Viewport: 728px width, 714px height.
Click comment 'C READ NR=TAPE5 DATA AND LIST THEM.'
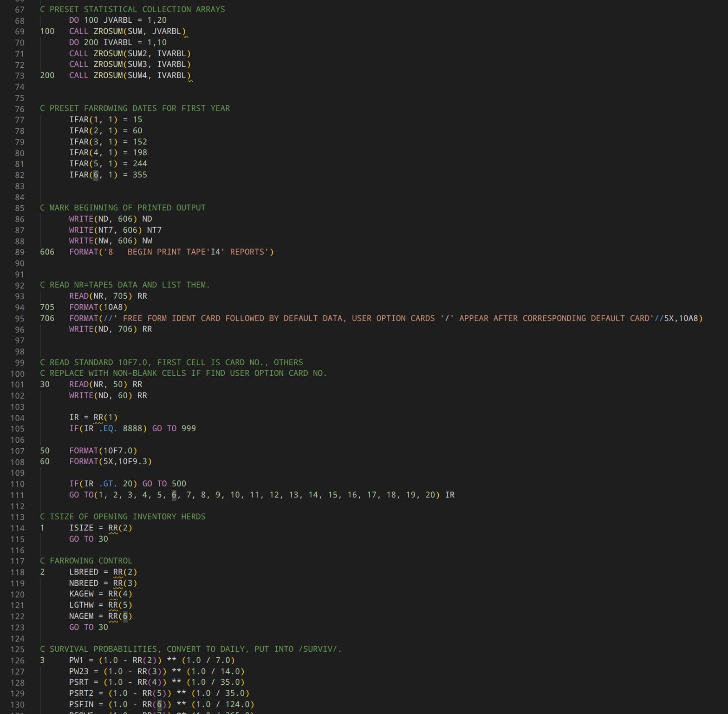click(125, 285)
